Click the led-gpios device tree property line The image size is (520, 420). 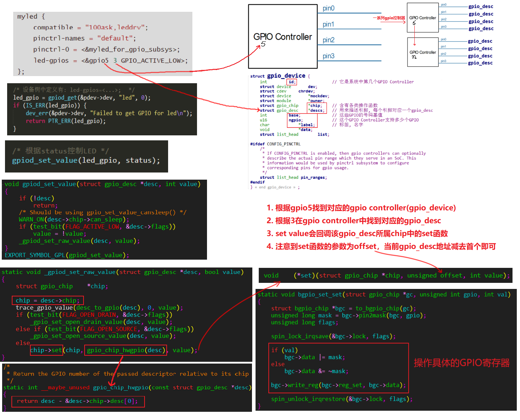(110, 60)
